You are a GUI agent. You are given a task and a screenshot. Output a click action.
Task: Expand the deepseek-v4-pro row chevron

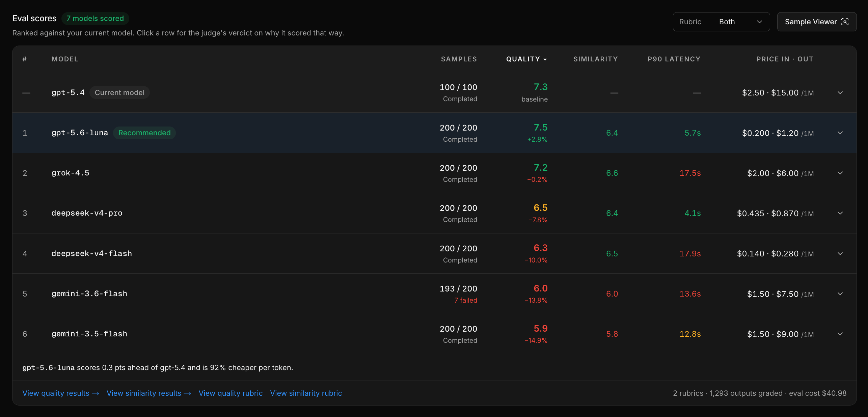840,213
